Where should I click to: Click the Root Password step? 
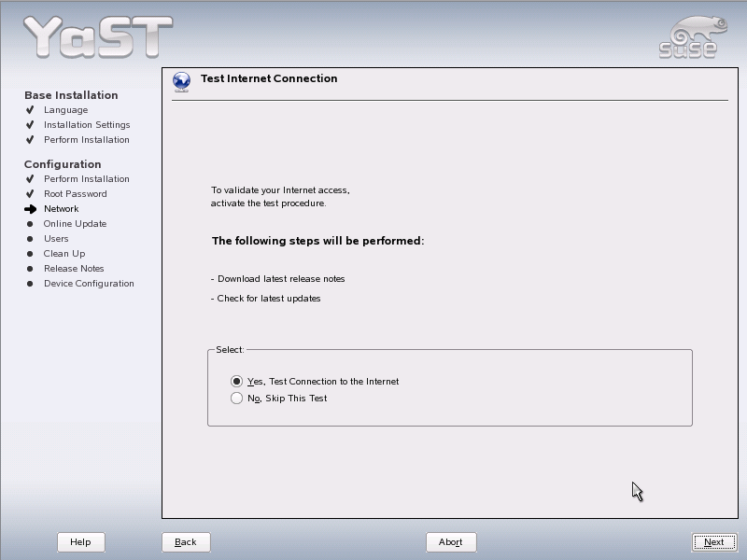point(76,194)
